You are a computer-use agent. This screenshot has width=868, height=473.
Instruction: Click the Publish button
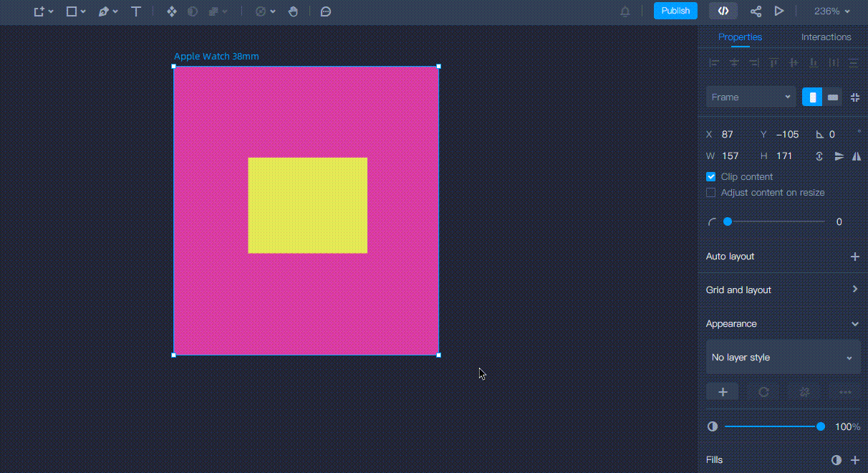675,11
